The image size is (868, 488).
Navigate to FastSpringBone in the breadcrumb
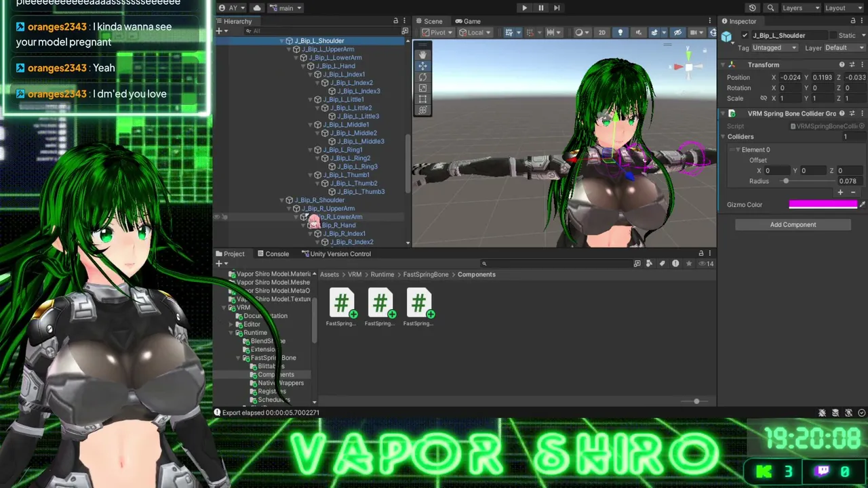(x=426, y=274)
